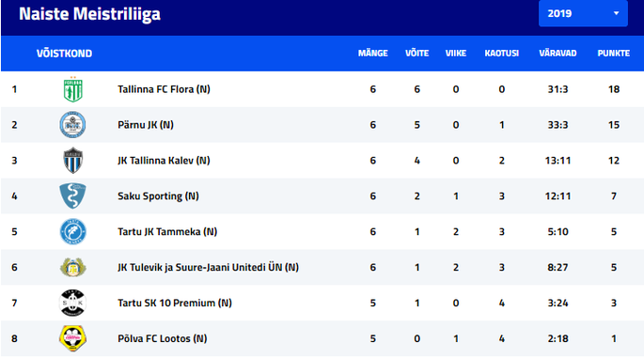Image resolution: width=644 pixels, height=359 pixels.
Task: Click the Naiste Meistriliiga title
Action: click(89, 14)
